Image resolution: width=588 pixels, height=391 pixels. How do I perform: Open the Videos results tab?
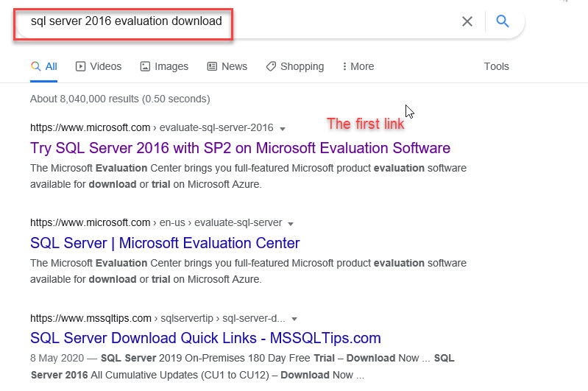(99, 66)
